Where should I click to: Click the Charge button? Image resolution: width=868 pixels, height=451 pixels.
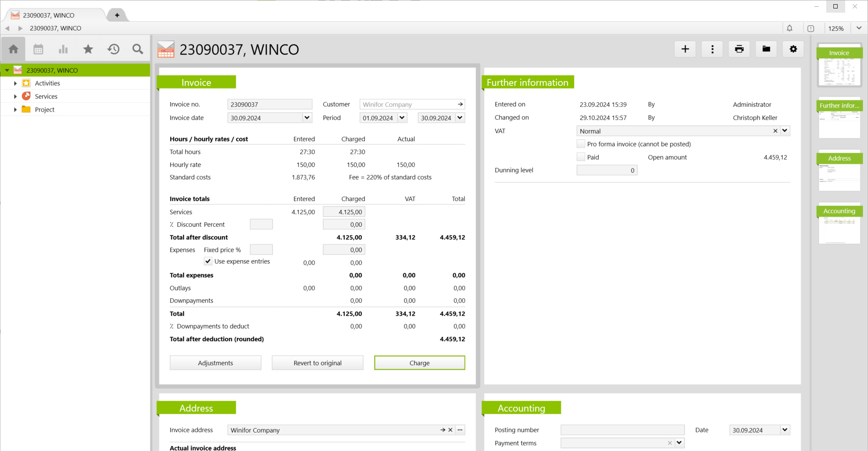pos(419,363)
